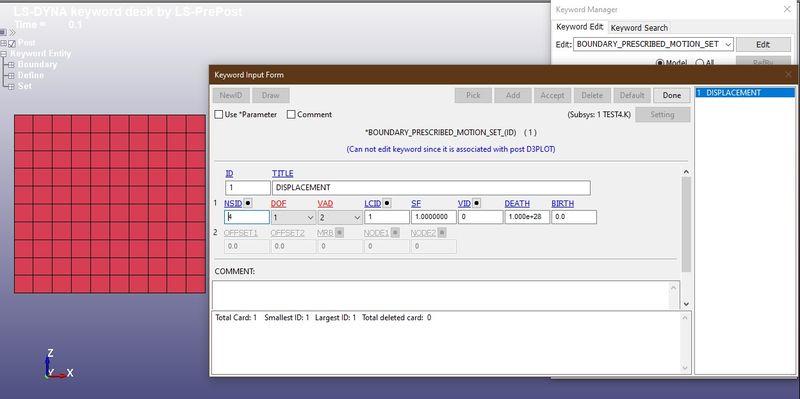Click the Setting button
Screen dimensions: 800x399
click(662, 114)
